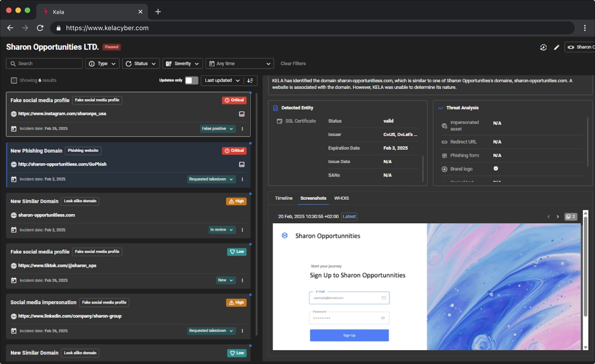
Task: Change Requested takedown status on LinkedIn card
Action: tap(211, 331)
